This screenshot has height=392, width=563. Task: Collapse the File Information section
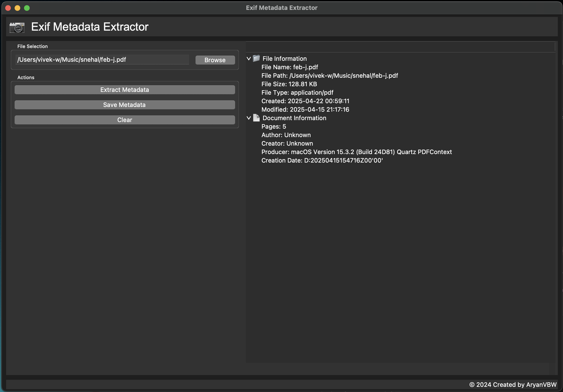(x=249, y=59)
